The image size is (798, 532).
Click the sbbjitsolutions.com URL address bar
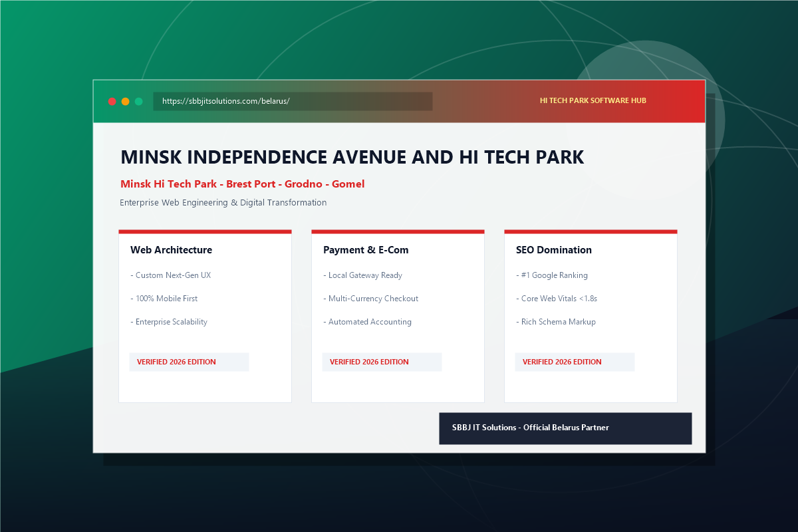[293, 101]
